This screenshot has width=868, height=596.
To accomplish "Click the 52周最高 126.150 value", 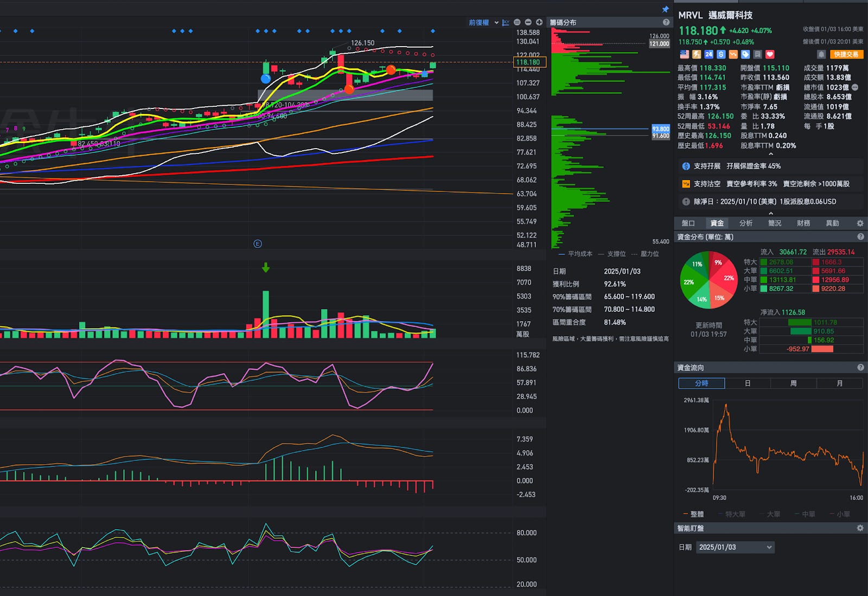I will [720, 117].
